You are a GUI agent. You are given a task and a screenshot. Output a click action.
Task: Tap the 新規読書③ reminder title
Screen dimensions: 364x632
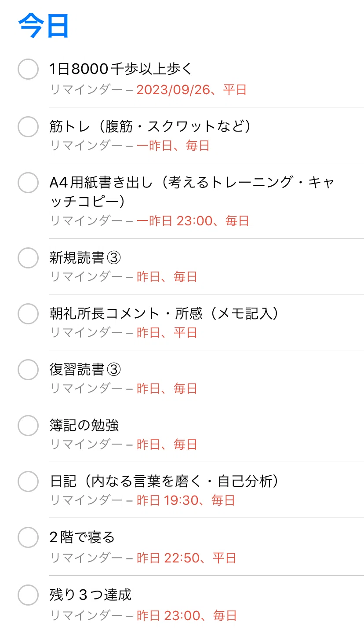pyautogui.click(x=85, y=258)
